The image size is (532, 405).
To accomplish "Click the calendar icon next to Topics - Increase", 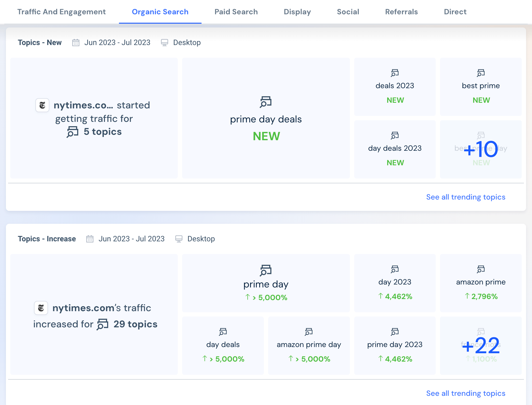I will (90, 238).
